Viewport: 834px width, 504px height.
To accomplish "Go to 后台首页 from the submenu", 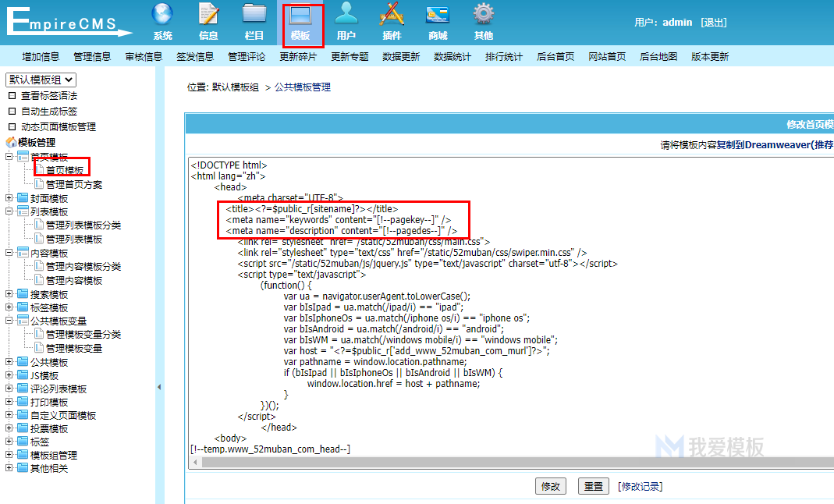I will coord(555,56).
